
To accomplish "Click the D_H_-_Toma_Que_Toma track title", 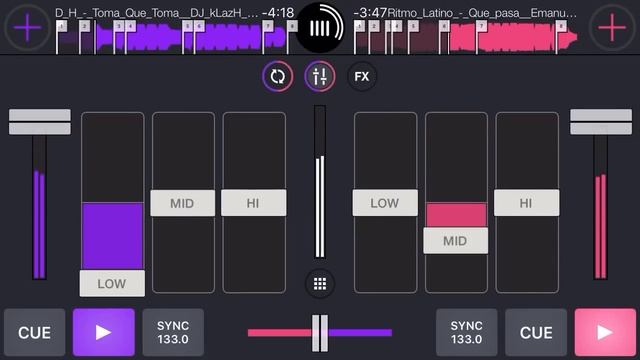I will 156,13.
